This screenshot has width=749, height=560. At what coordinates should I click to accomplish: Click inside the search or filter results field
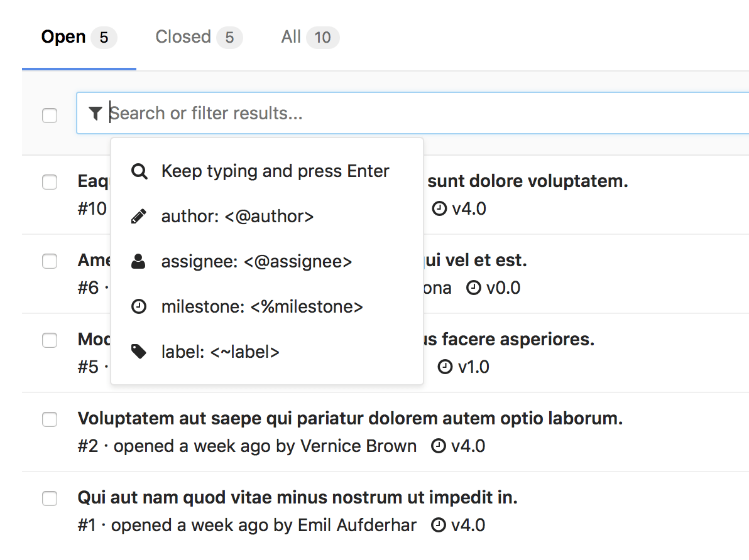(251, 113)
